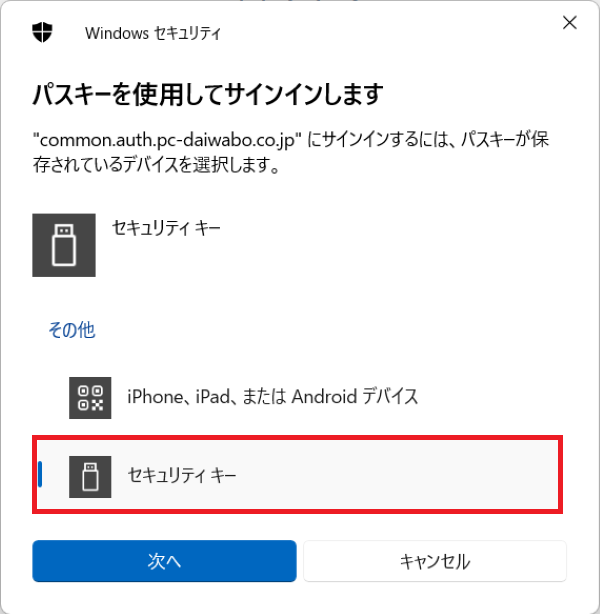
Task: Close the Windows セキュリティ dialog
Action: (x=569, y=22)
